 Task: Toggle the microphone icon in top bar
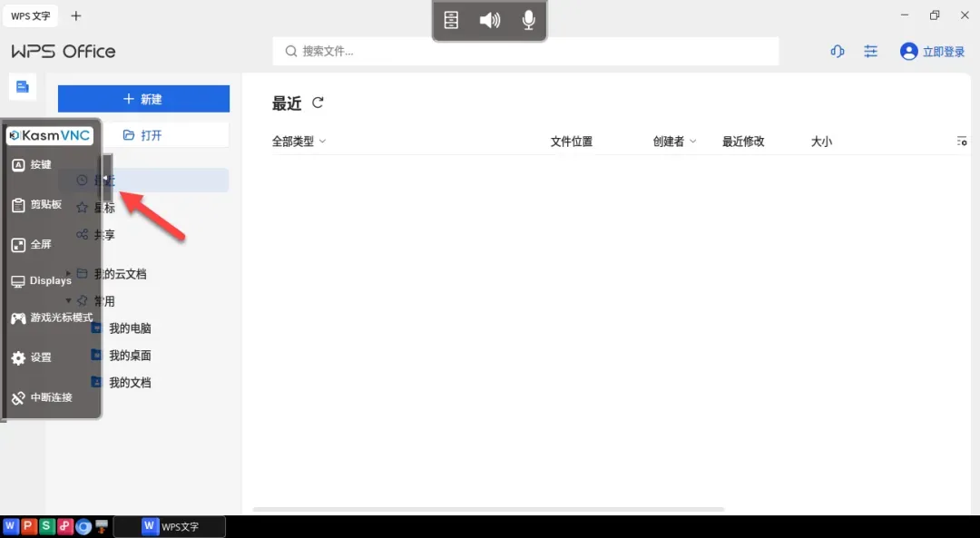[529, 20]
